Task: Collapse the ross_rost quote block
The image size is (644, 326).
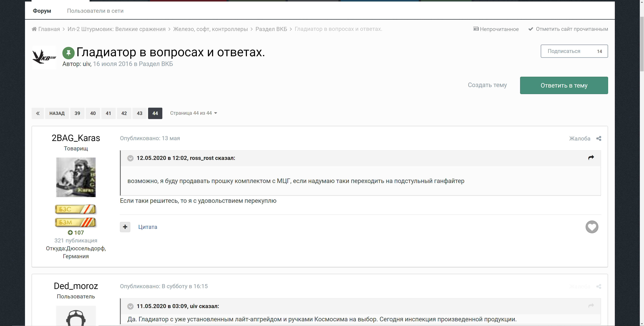Action: (130, 158)
